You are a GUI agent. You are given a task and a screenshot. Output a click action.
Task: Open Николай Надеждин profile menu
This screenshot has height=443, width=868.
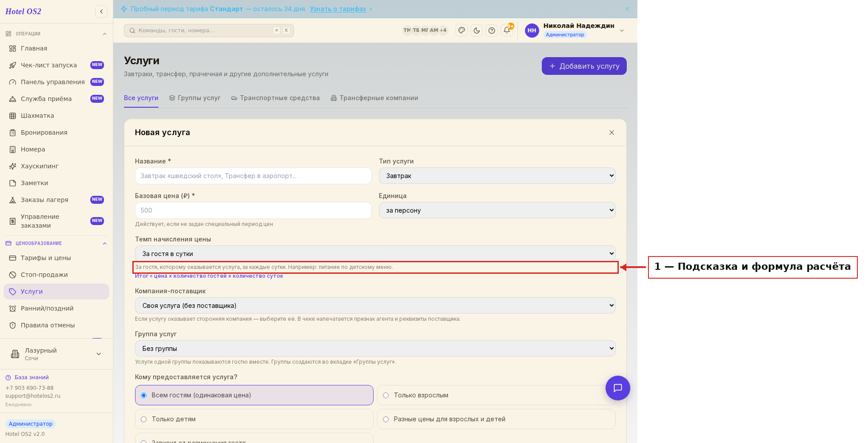coord(575,30)
